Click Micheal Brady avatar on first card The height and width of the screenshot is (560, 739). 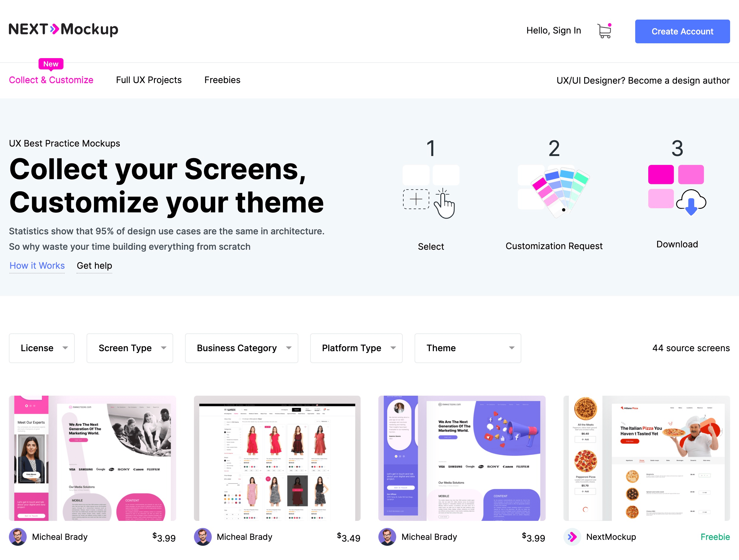[x=18, y=537]
